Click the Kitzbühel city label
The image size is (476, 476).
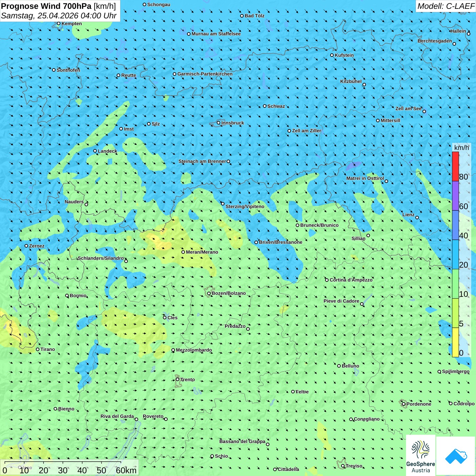point(351,81)
